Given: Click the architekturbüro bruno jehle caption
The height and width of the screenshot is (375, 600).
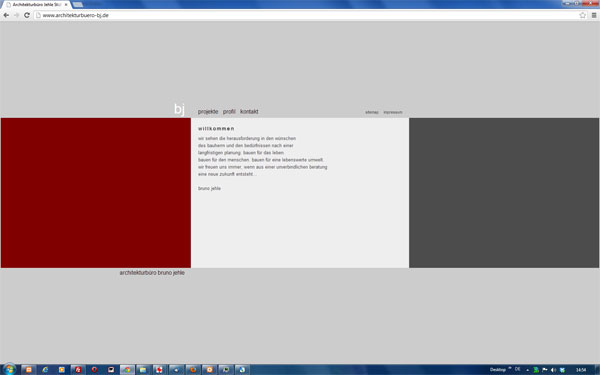Looking at the screenshot, I should [x=152, y=273].
